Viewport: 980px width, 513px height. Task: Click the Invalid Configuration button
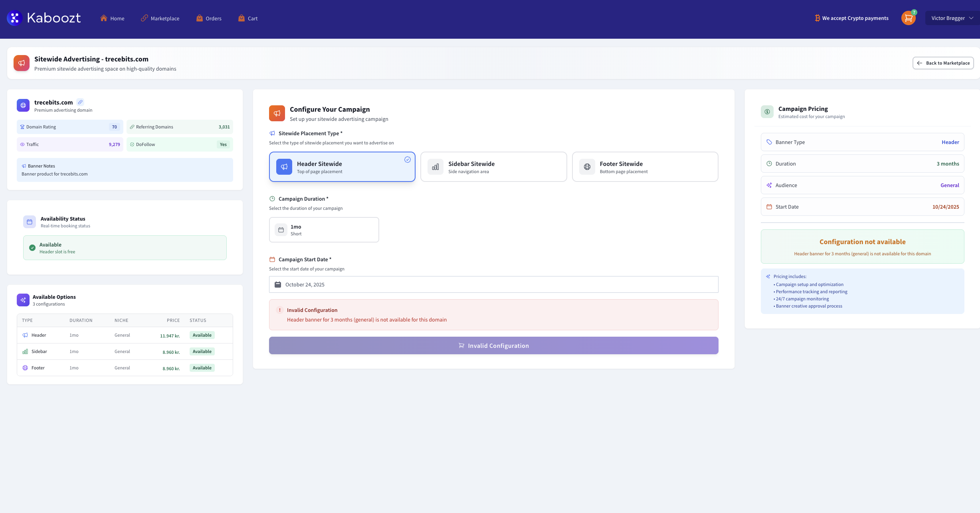pos(493,345)
